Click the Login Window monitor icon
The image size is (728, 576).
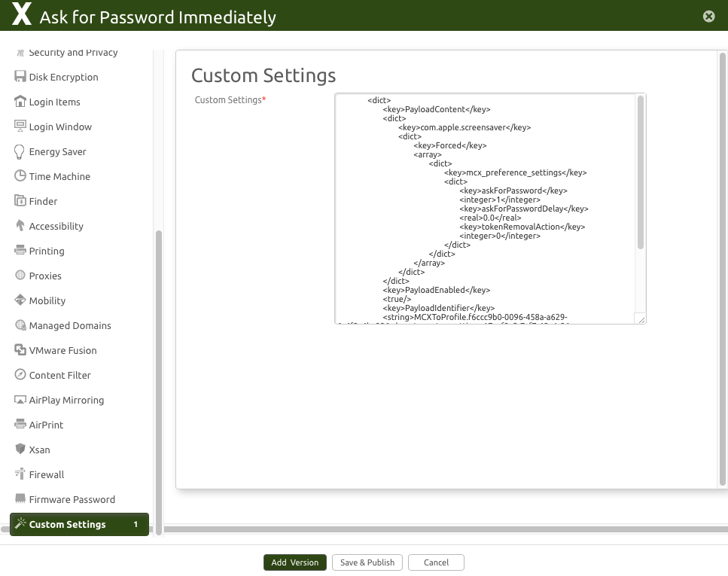coord(20,126)
